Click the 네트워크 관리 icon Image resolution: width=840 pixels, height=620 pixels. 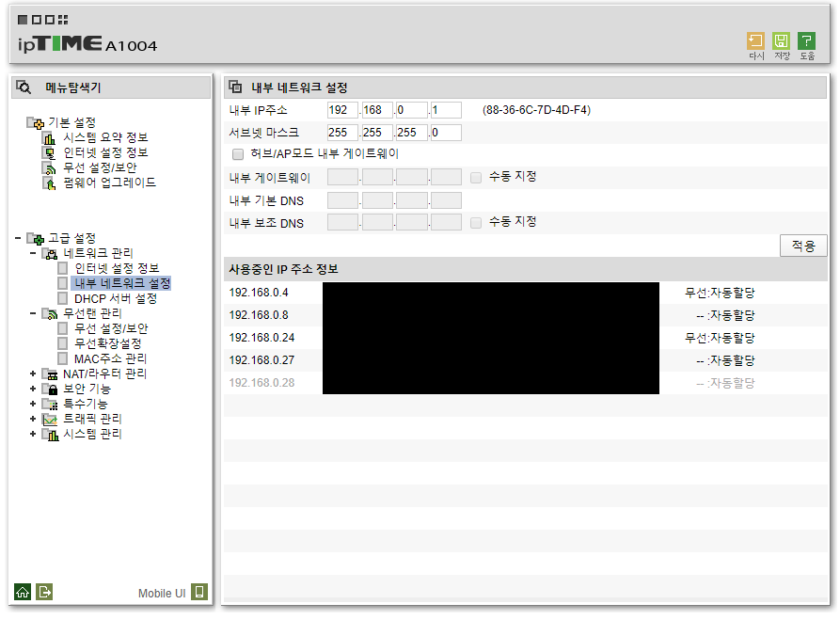[x=51, y=253]
